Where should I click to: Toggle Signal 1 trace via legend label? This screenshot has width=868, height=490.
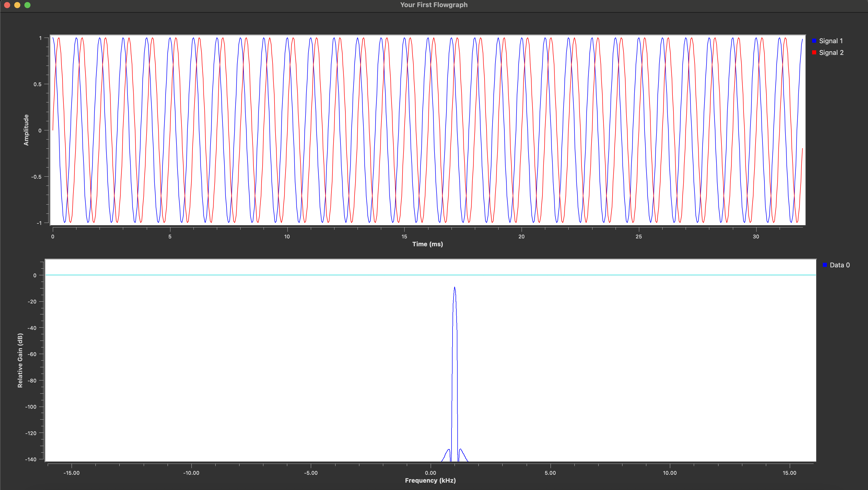(x=831, y=41)
